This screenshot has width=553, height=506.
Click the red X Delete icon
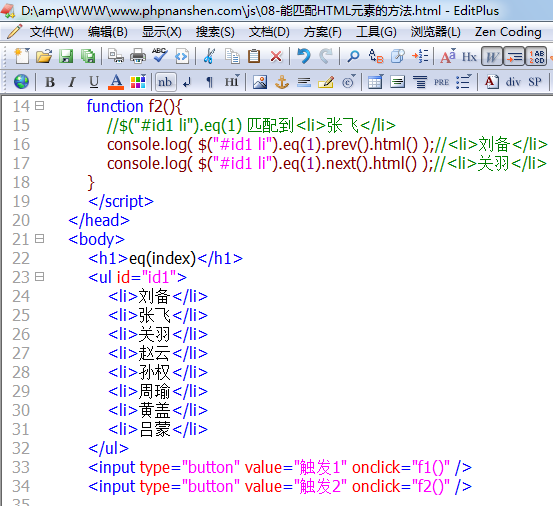point(276,56)
